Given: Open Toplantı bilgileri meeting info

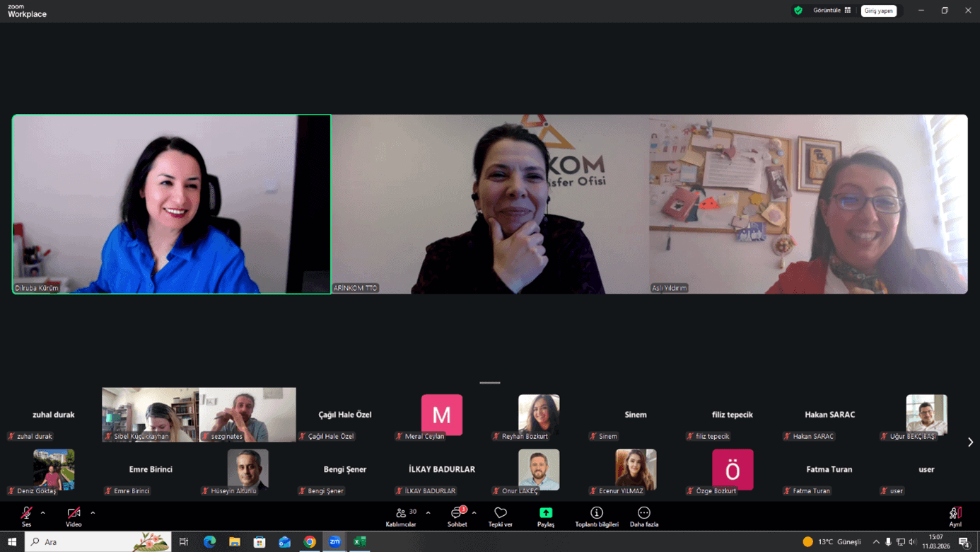Looking at the screenshot, I should point(596,516).
